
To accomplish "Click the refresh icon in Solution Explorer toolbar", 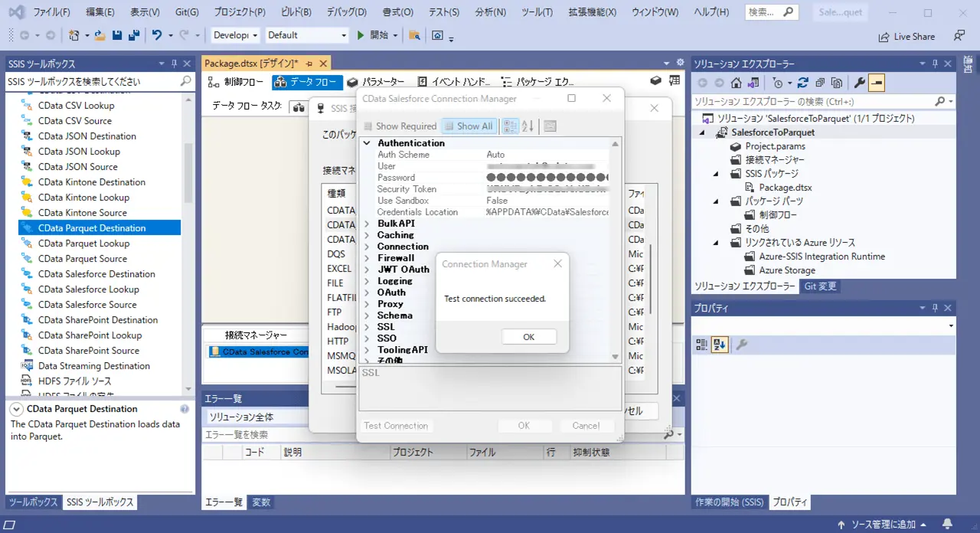I will [802, 83].
